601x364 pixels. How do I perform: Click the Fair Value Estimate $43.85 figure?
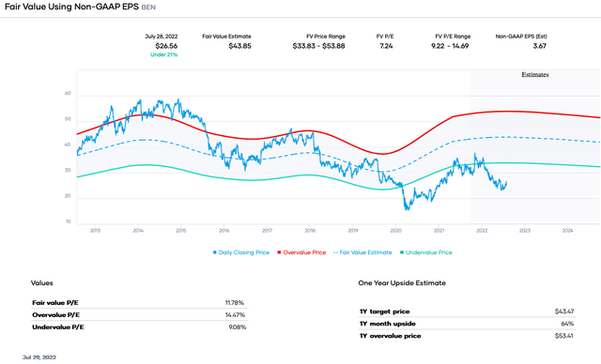[240, 46]
